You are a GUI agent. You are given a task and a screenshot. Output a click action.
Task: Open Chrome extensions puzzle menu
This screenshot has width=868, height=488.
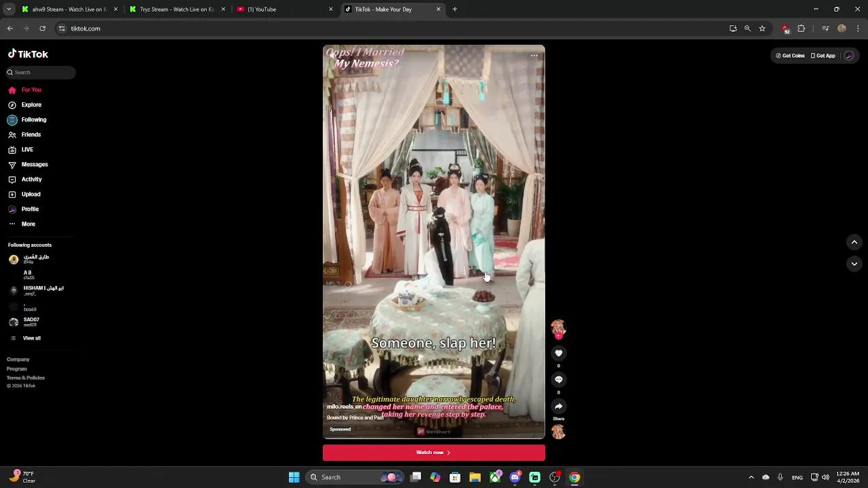pyautogui.click(x=801, y=28)
